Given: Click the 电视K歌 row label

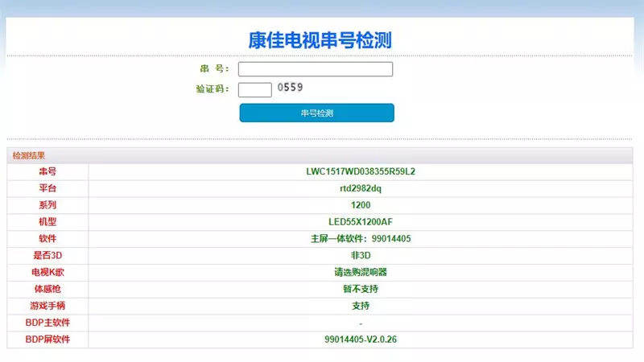Looking at the screenshot, I should 47,272.
